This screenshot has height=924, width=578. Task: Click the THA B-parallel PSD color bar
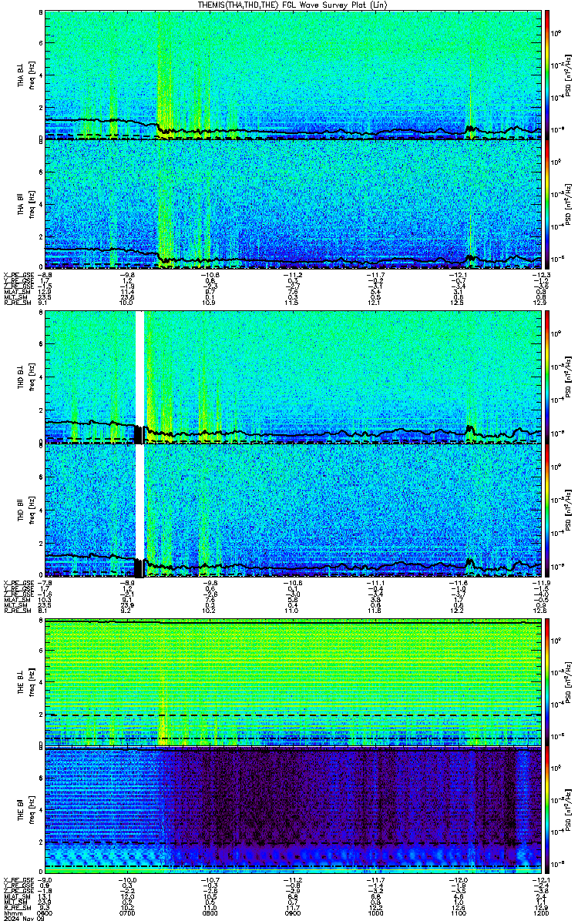tap(547, 205)
